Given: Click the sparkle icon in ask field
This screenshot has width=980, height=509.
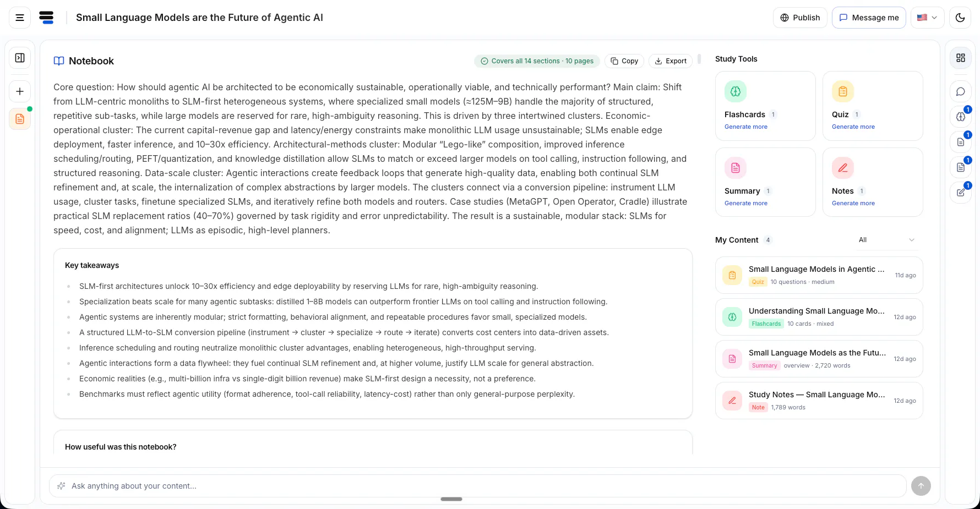Looking at the screenshot, I should [61, 486].
